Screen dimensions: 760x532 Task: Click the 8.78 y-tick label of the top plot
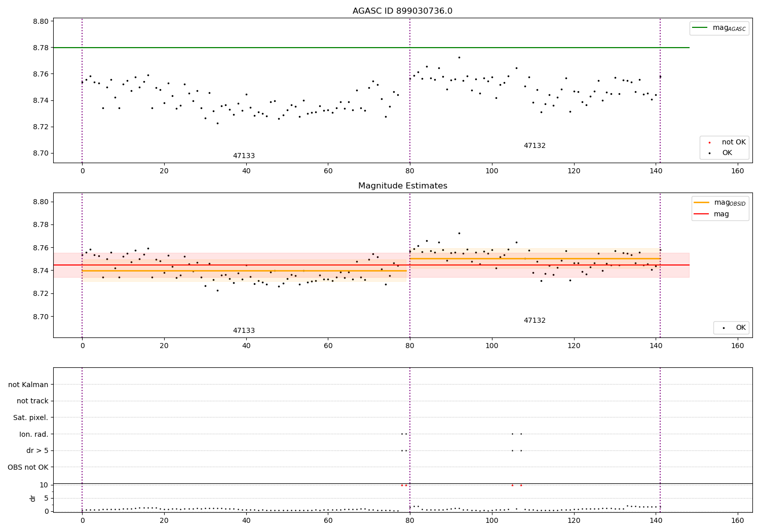pos(41,48)
